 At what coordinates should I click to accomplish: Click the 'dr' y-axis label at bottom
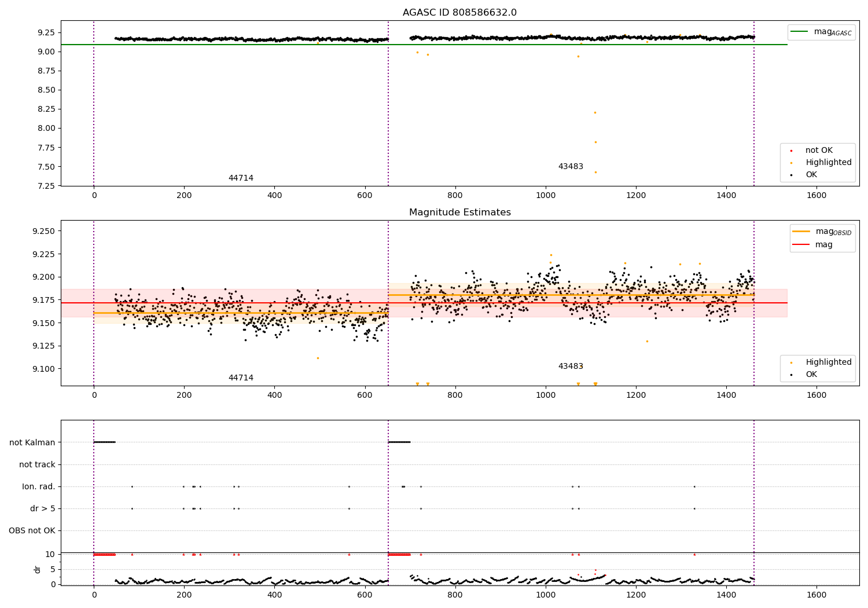[38, 569]
